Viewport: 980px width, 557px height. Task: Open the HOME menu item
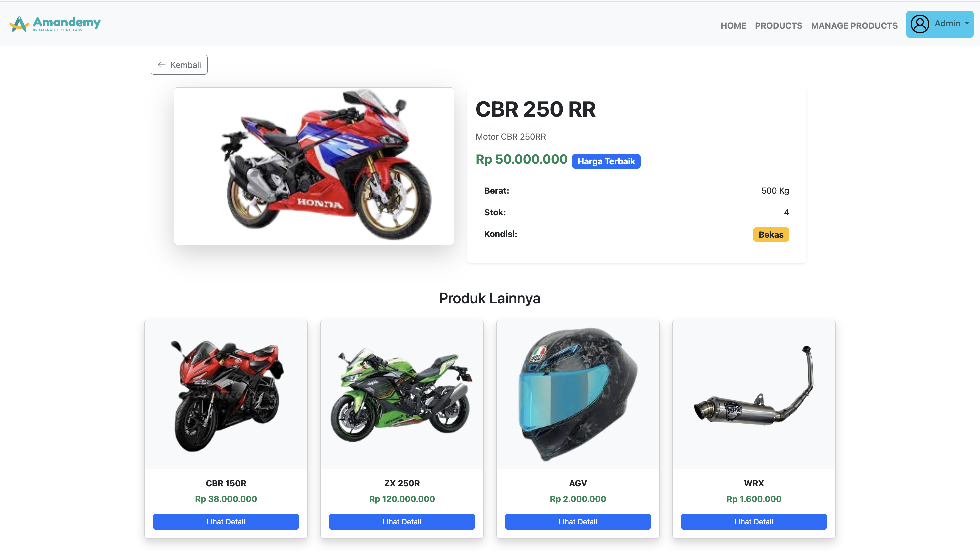pos(733,26)
